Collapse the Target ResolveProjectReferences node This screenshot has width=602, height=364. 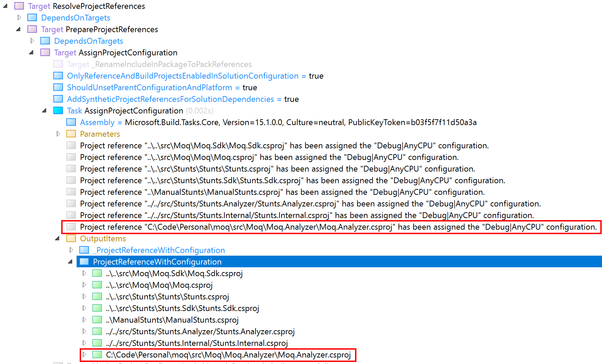click(x=5, y=6)
